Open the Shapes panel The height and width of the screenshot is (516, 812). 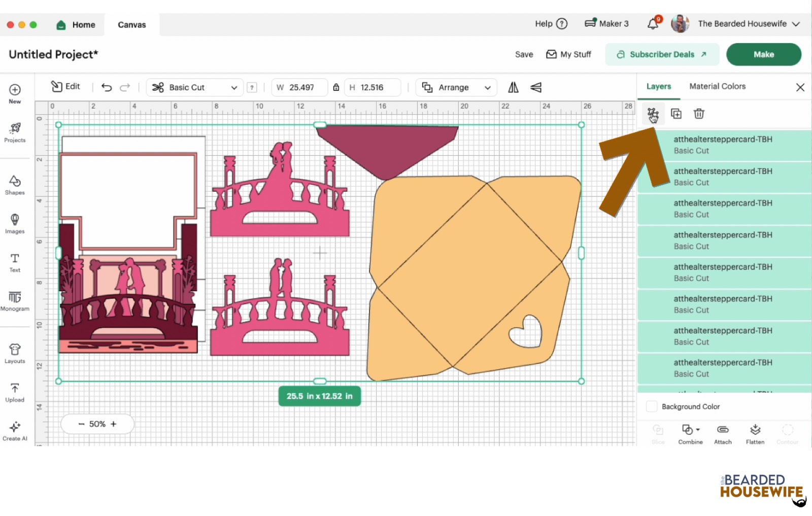click(15, 184)
